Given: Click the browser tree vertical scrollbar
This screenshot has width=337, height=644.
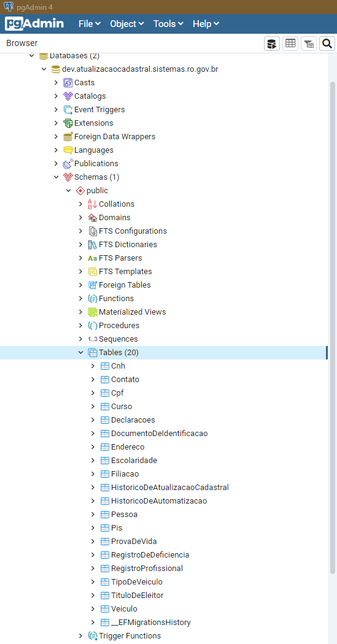Looking at the screenshot, I should coord(333,327).
